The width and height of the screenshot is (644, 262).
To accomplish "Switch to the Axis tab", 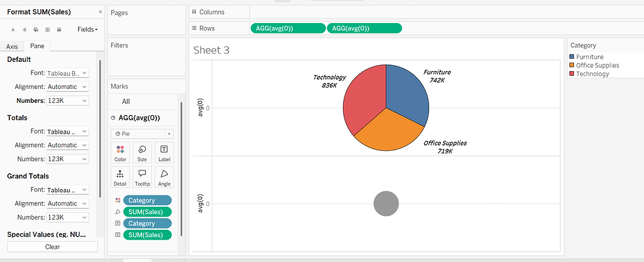I will 12,47.
